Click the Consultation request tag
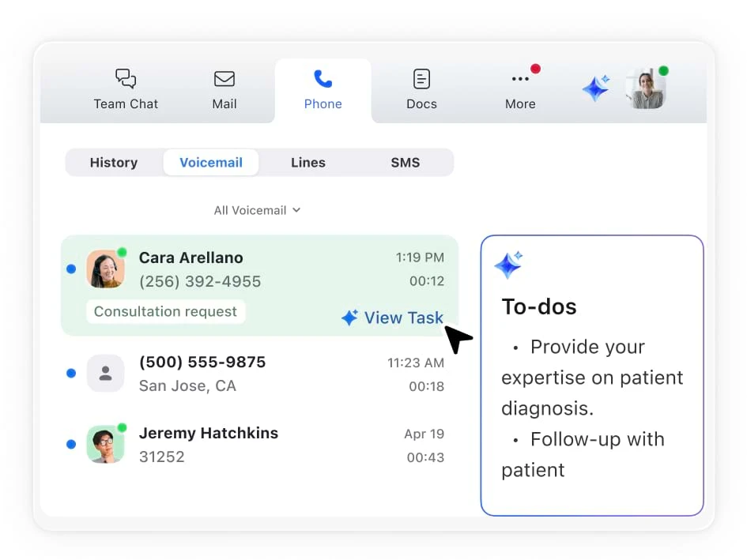Viewport: 747px width, 560px height. pyautogui.click(x=165, y=311)
